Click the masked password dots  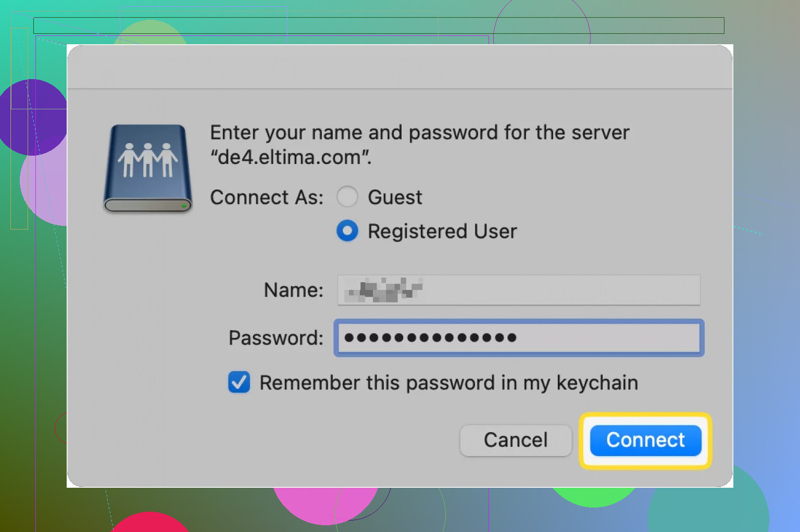pos(430,338)
